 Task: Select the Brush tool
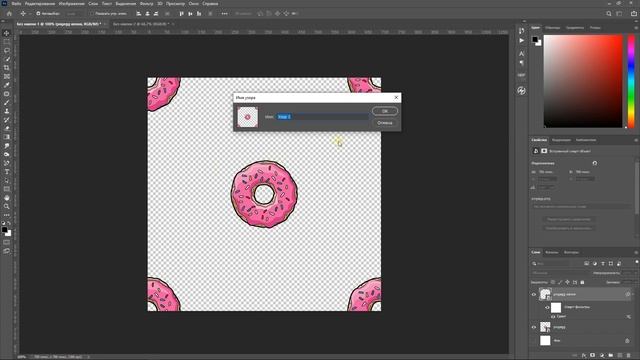[7, 102]
